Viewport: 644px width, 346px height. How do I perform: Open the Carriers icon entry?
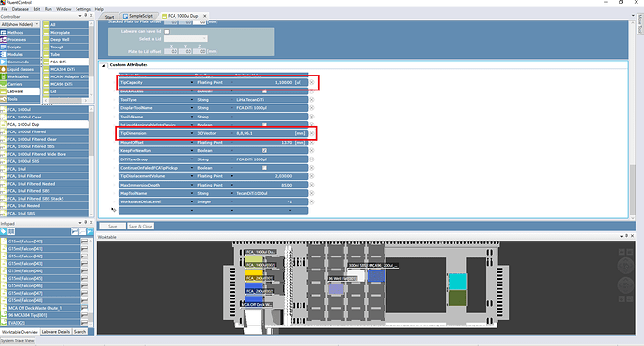[4, 84]
